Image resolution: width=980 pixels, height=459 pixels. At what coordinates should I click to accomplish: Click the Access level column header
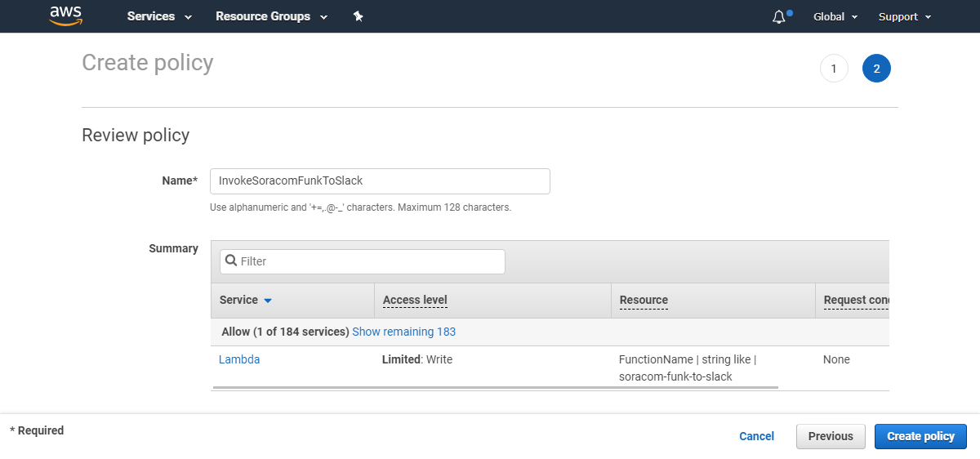coord(415,300)
